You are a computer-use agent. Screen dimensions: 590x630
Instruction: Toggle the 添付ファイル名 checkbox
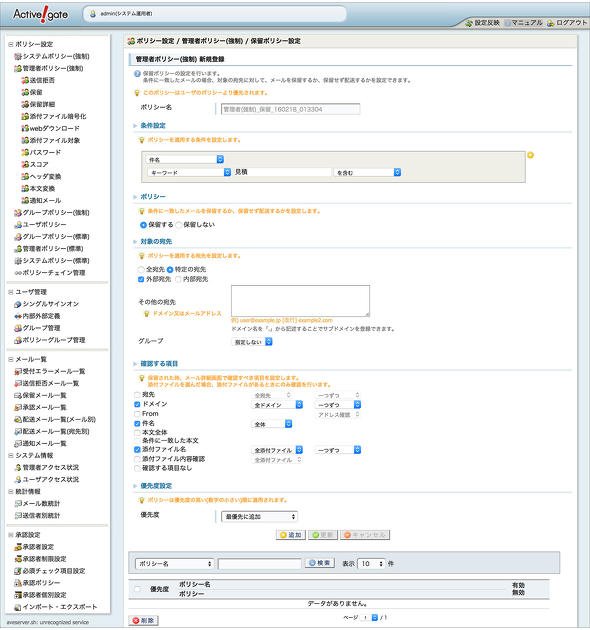click(x=137, y=450)
